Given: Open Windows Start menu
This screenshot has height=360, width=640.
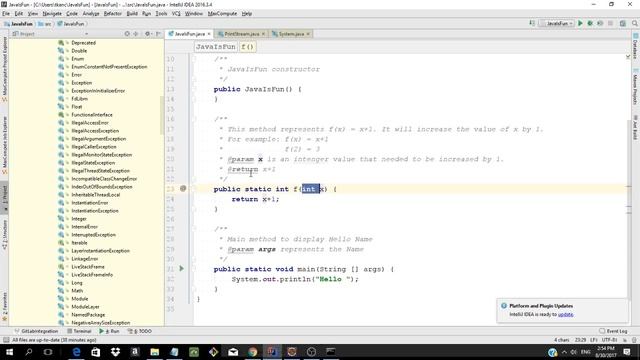Looking at the screenshot, I should coord(9,352).
